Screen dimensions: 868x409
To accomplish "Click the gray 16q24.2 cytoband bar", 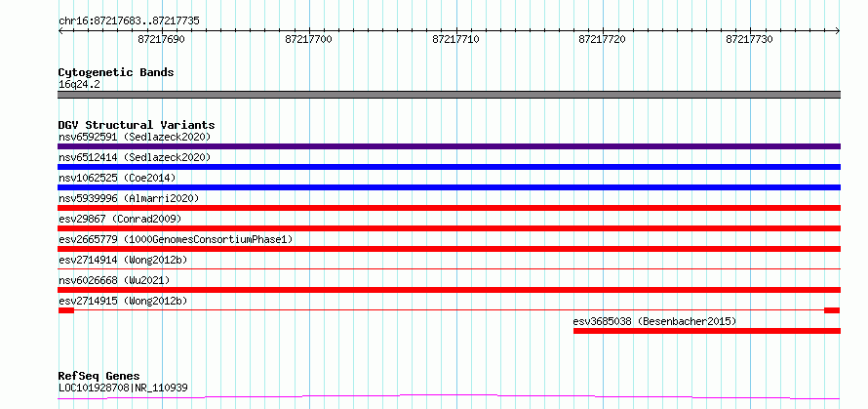I will pyautogui.click(x=449, y=95).
